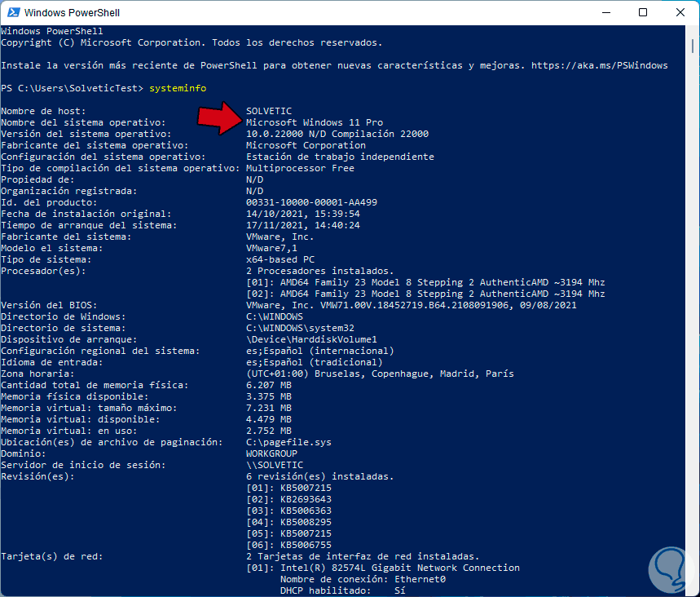Viewport: 700px width, 597px height.
Task: Click 2 Tarjetas de interfaz de red instaladas
Action: click(x=363, y=556)
